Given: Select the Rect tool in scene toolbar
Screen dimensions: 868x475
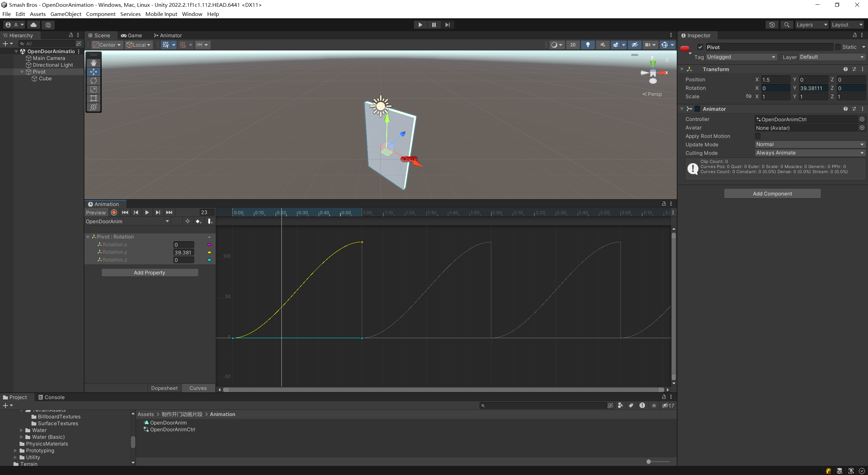Looking at the screenshot, I should 94,98.
